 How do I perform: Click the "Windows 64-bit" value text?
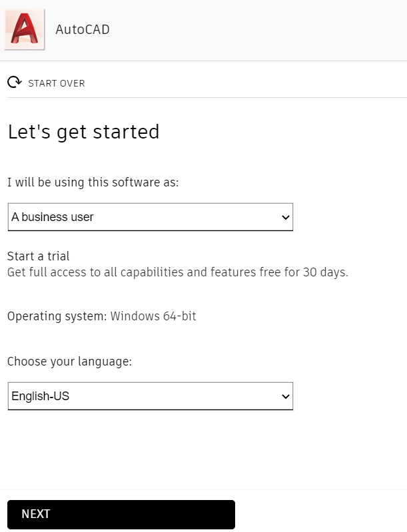153,316
